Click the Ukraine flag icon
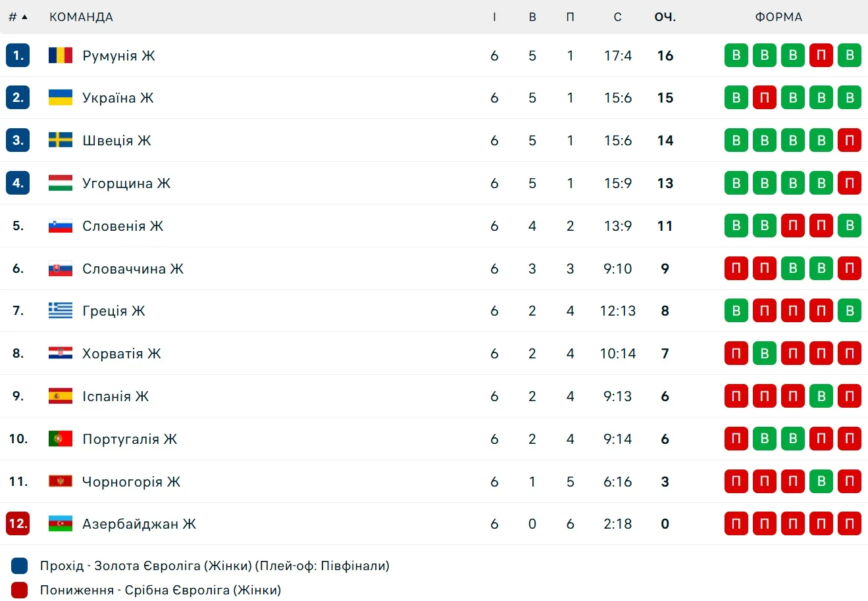Screen dimensions: 868x601 60,98
